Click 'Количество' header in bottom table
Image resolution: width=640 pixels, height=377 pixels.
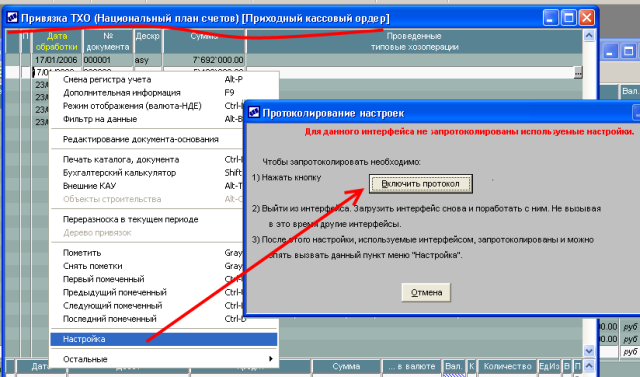tap(507, 366)
